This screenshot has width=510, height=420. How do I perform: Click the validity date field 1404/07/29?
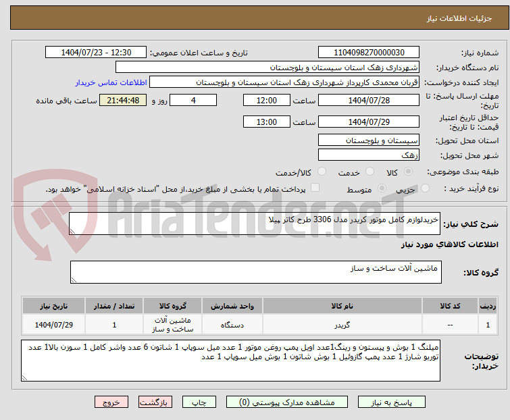pos(369,122)
